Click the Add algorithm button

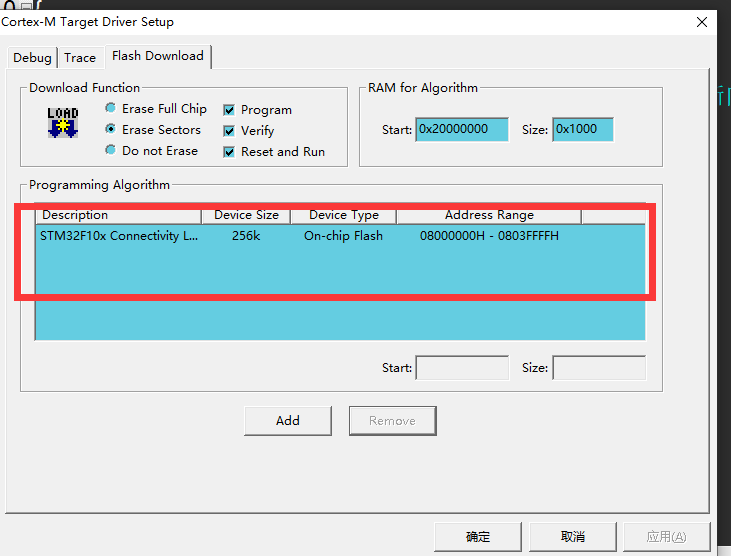[288, 421]
